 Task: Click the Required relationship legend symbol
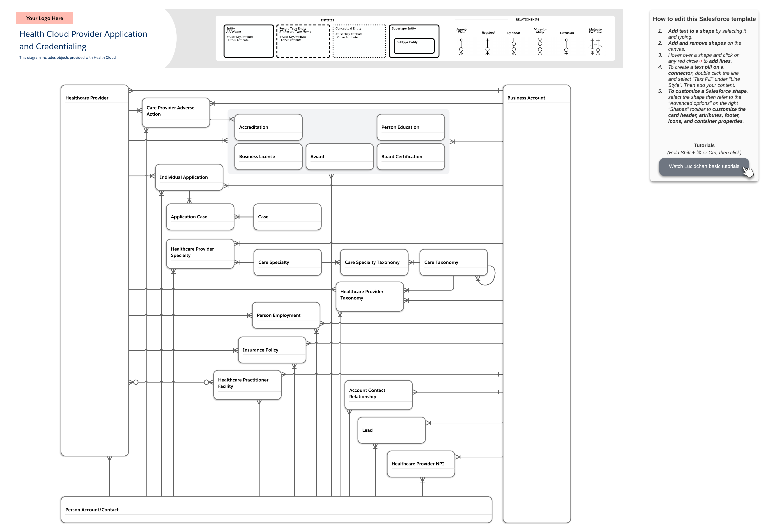[487, 47]
